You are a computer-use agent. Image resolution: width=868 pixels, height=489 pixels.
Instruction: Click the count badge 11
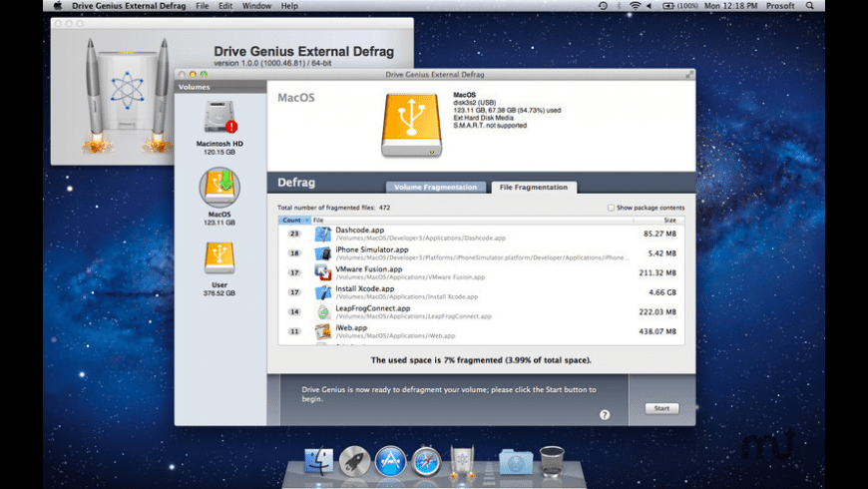tap(294, 331)
